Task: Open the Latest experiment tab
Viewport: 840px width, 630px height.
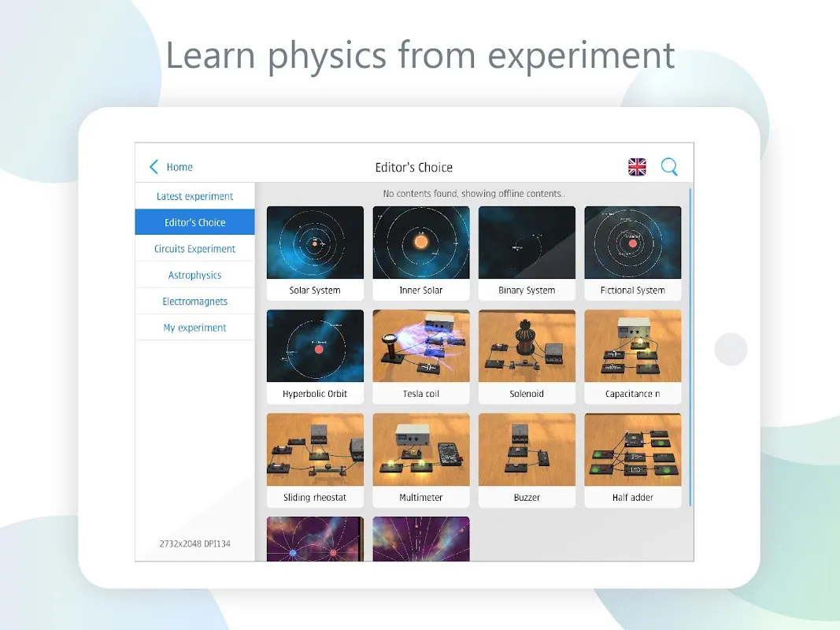Action: click(x=194, y=196)
